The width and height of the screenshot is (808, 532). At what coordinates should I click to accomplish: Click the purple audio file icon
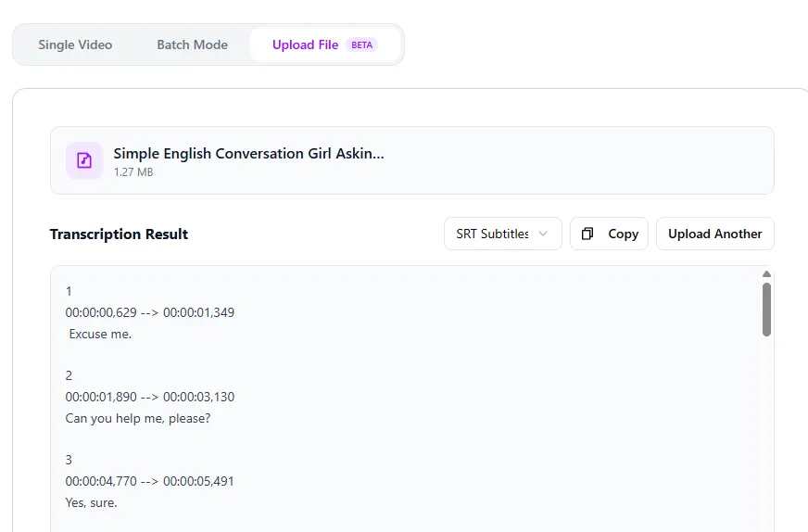tap(84, 160)
